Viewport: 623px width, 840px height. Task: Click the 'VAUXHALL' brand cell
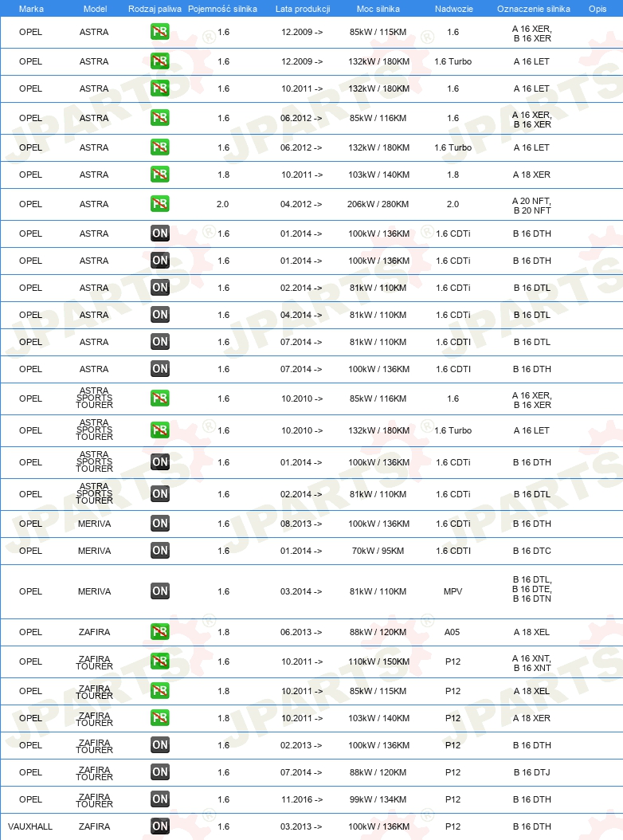pyautogui.click(x=30, y=826)
